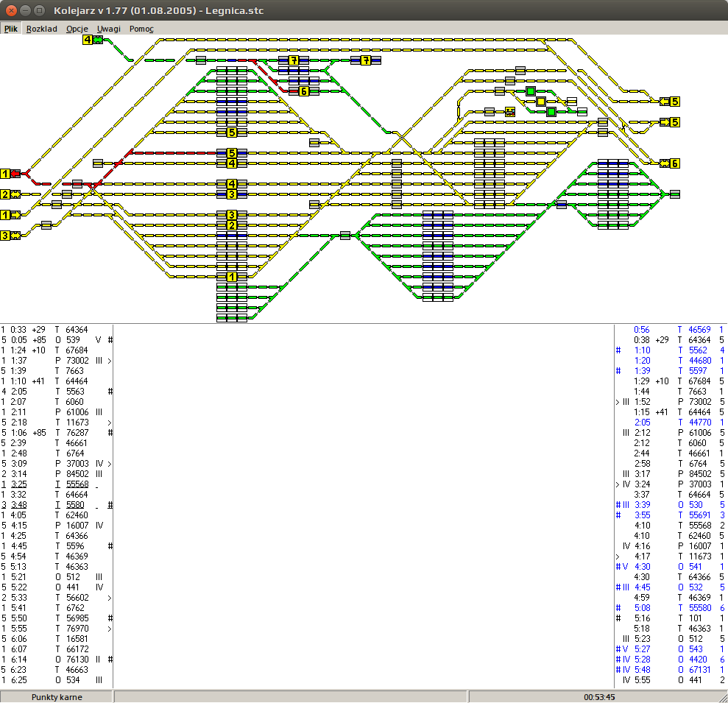Select train 56602 arriving at 5:33
Screen dimensions: 728x703
click(56, 598)
